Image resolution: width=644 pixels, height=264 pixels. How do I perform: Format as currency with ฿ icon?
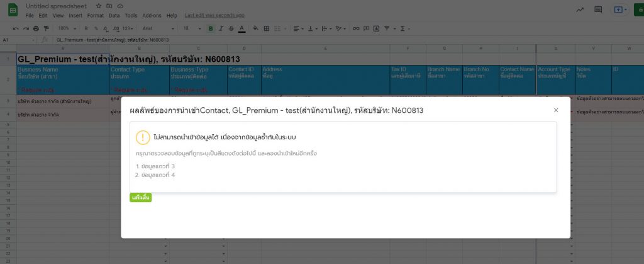pyautogui.click(x=86, y=28)
